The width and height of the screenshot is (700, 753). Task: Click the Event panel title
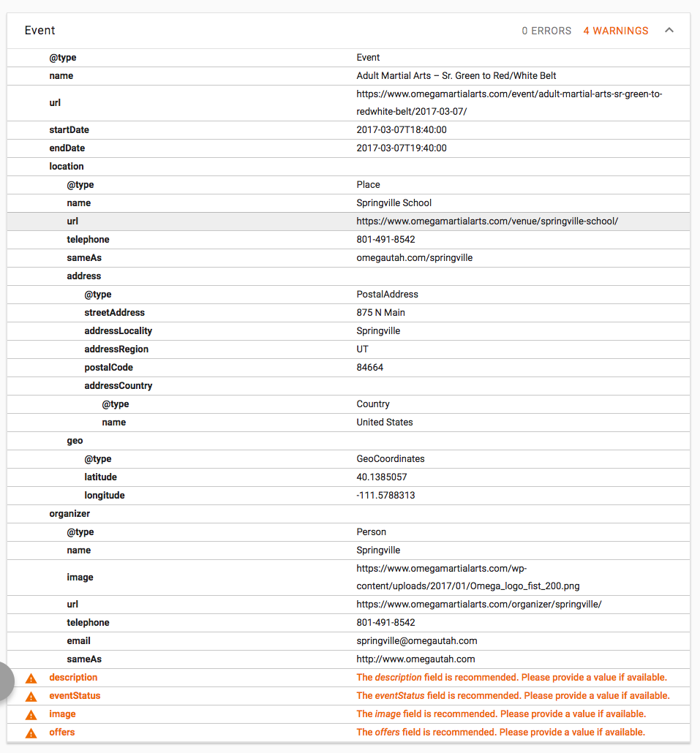coord(40,31)
